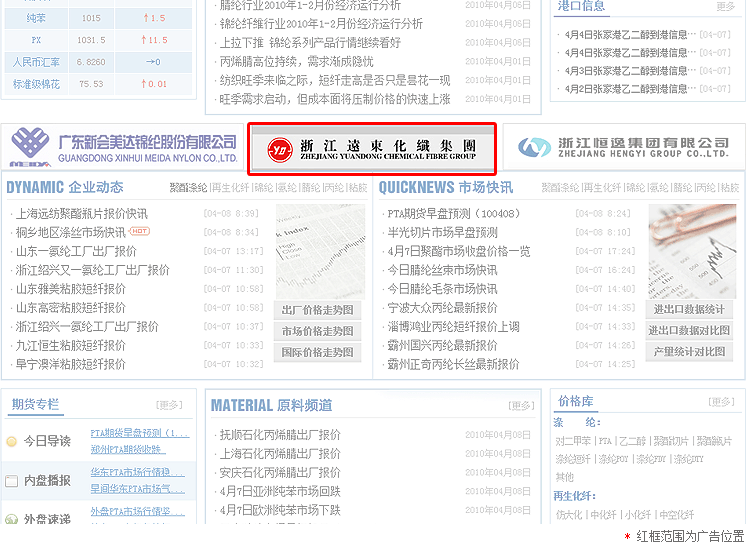Open 早间华东PTA市场气 link under 内盘播报
The image size is (746, 542).
137,489
